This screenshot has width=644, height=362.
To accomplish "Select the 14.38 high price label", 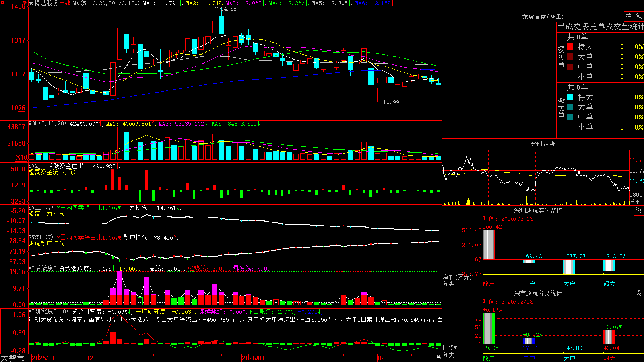I will (229, 9).
